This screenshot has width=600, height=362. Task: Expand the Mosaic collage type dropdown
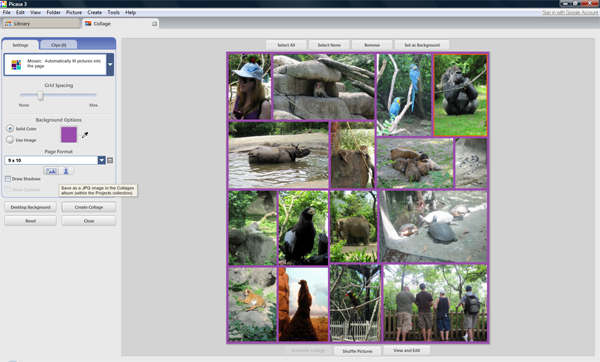[x=110, y=64]
